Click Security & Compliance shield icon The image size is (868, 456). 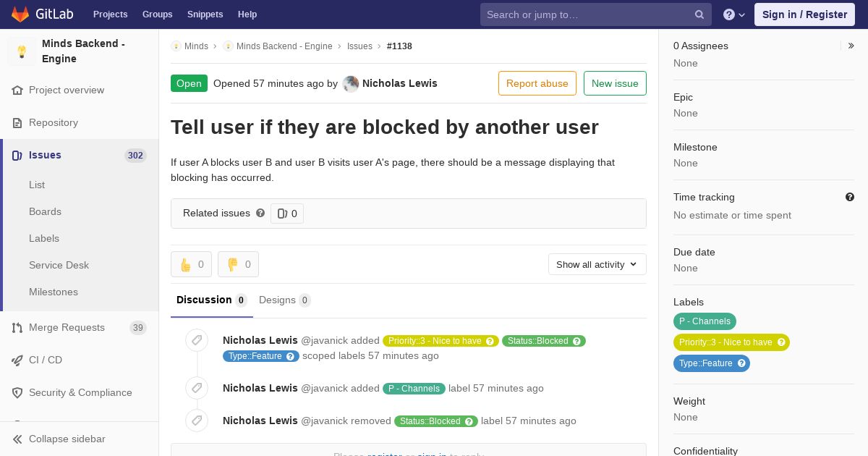17,393
